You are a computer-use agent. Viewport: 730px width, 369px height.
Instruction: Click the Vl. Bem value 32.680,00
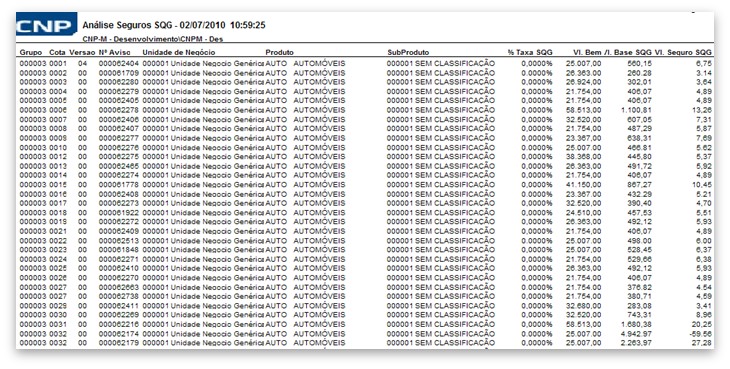(584, 306)
